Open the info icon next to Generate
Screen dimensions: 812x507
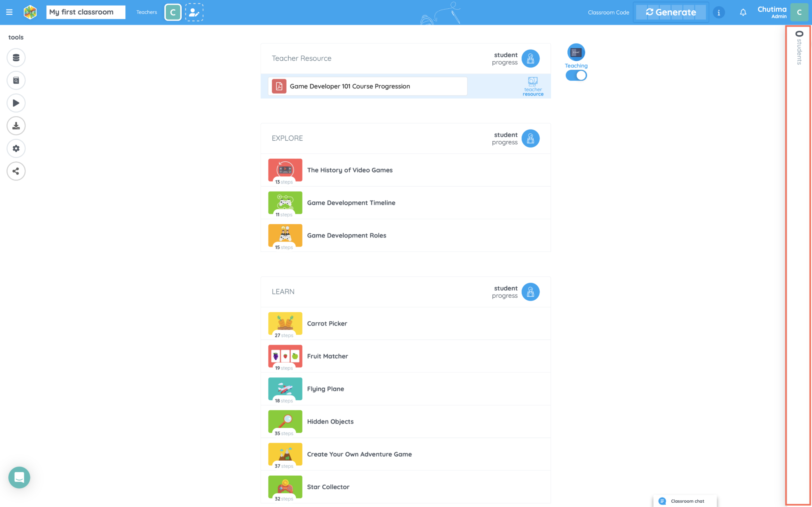pos(719,12)
